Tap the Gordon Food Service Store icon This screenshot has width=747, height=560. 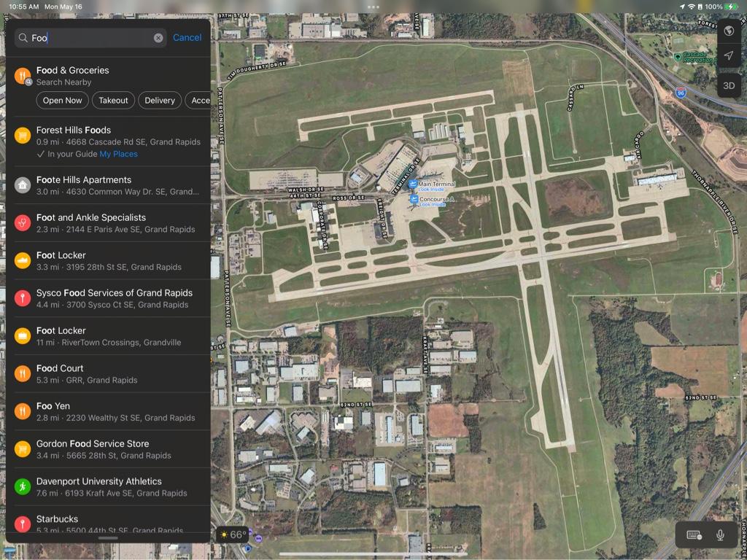point(23,448)
